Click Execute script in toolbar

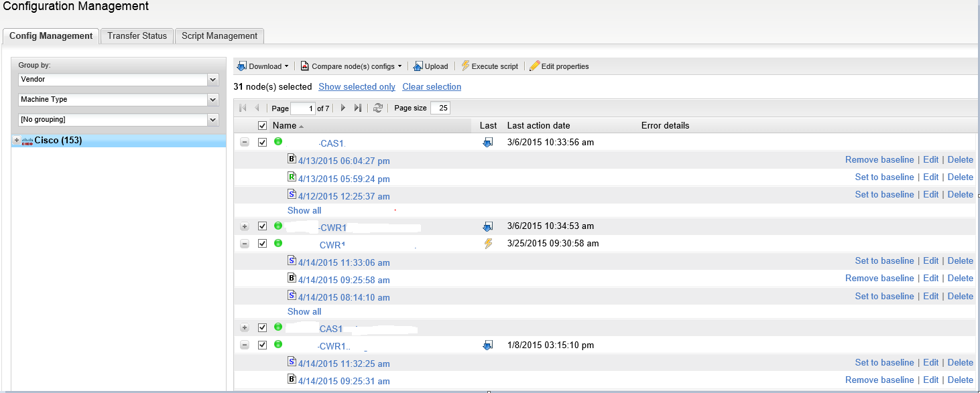click(489, 66)
